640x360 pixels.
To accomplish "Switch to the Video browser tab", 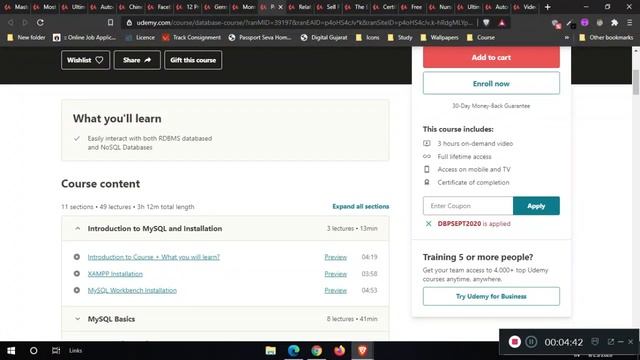I will pyautogui.click(x=525, y=7).
